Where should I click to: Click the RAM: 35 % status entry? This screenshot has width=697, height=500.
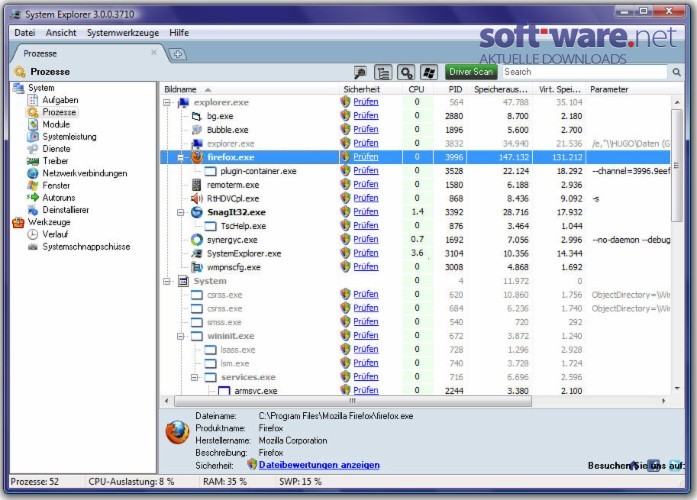click(x=224, y=482)
